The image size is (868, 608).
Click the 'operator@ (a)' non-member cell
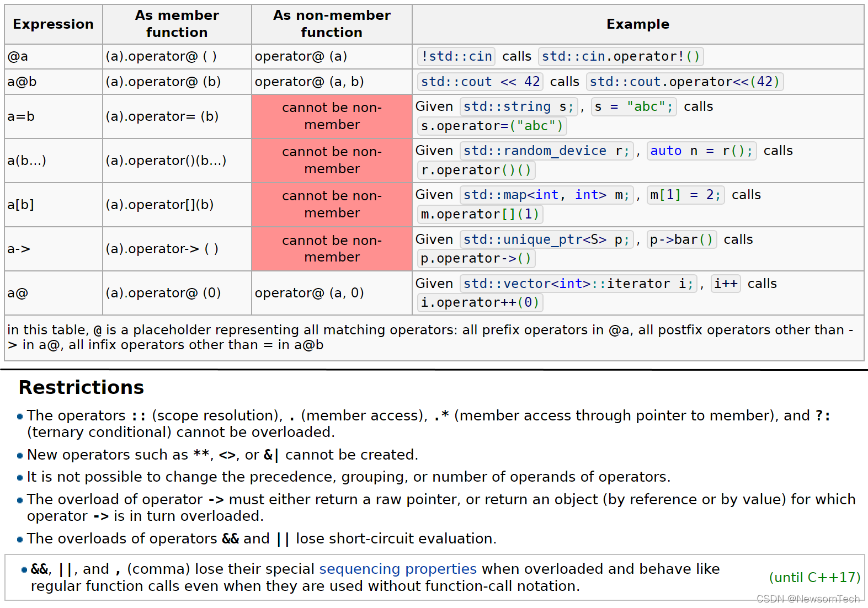tap(332, 56)
